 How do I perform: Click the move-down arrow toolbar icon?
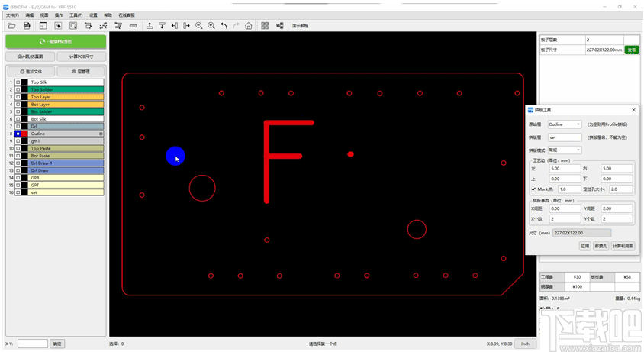click(163, 26)
